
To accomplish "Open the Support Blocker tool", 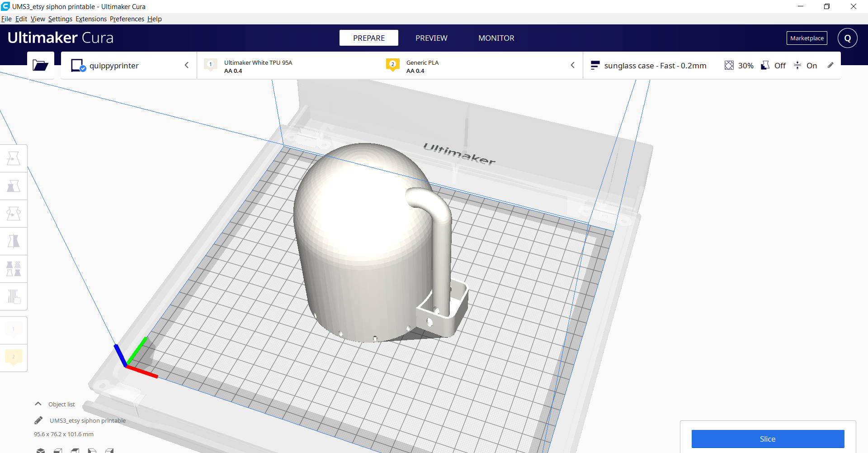I will coord(14,296).
